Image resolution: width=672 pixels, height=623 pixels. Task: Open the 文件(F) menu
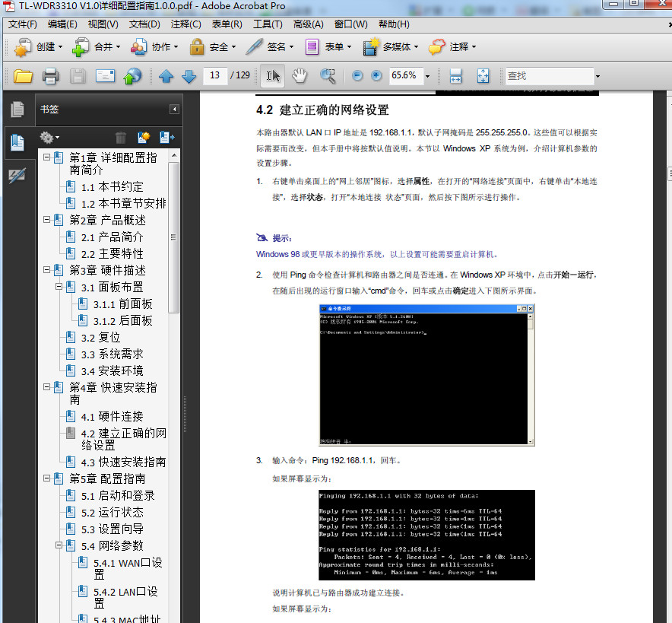pos(23,24)
